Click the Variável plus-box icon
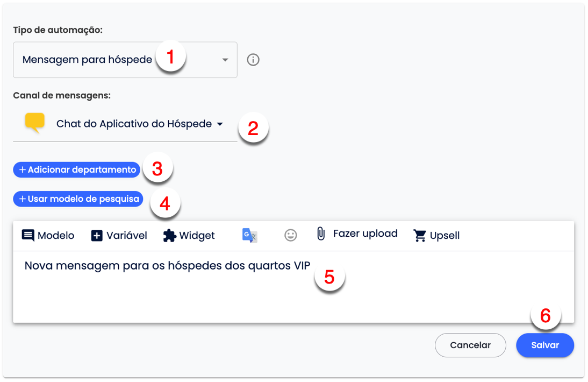This screenshot has width=588, height=382. click(x=97, y=236)
